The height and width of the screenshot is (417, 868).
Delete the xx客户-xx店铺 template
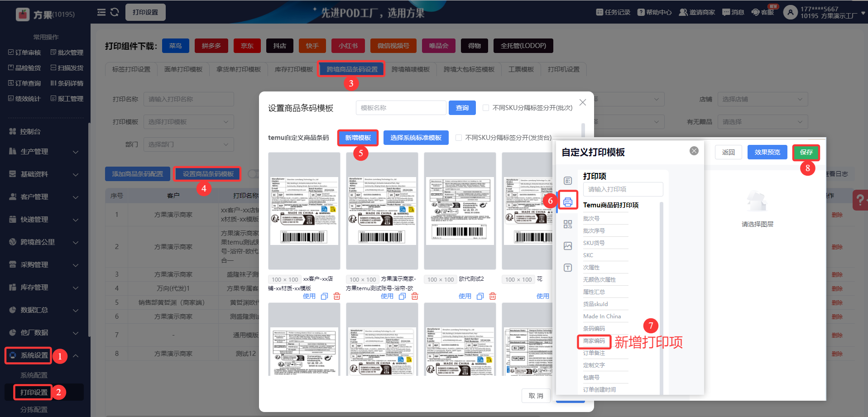[337, 296]
